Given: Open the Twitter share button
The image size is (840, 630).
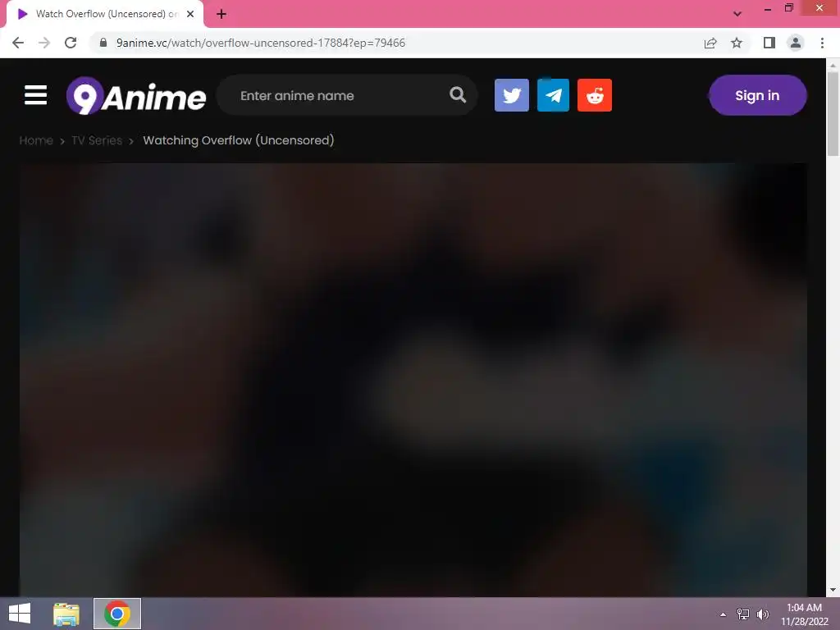Looking at the screenshot, I should (x=512, y=95).
